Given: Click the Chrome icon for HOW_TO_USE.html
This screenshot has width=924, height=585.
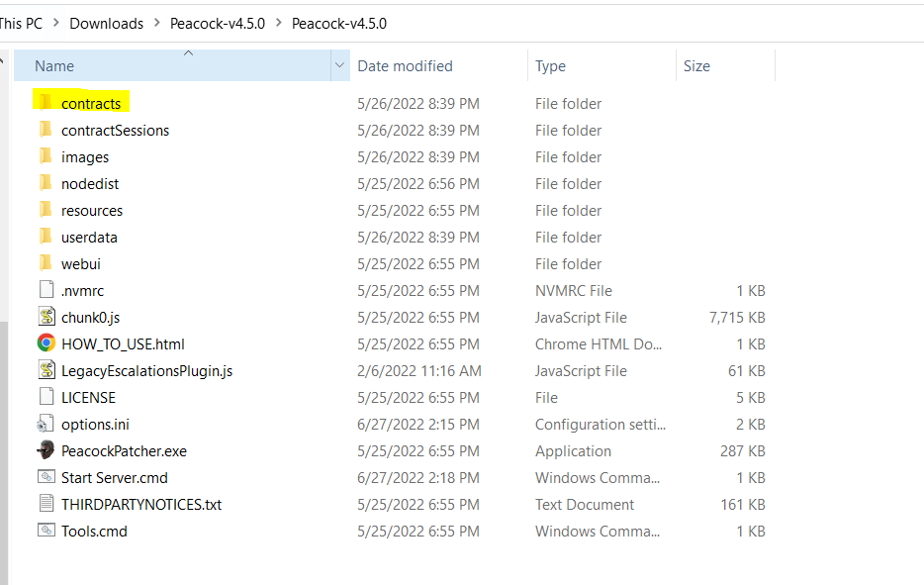Looking at the screenshot, I should click(x=46, y=343).
